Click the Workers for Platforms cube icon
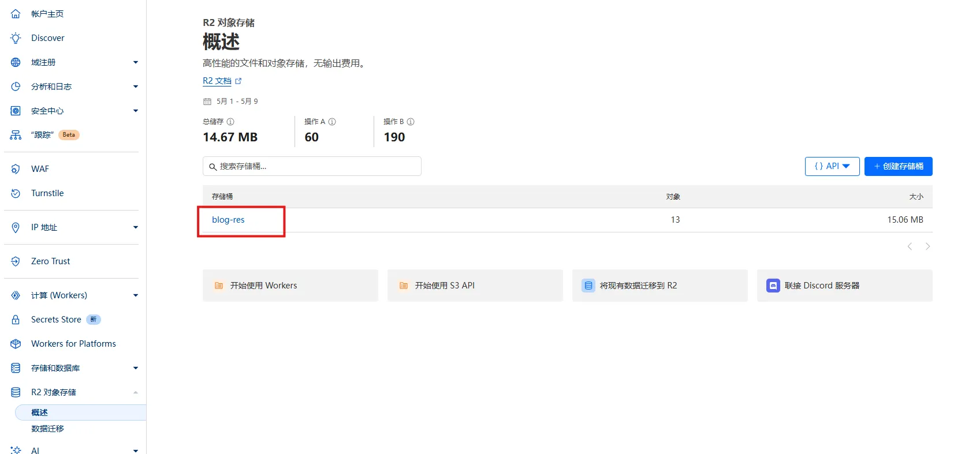The height and width of the screenshot is (454, 980). pyautogui.click(x=16, y=344)
